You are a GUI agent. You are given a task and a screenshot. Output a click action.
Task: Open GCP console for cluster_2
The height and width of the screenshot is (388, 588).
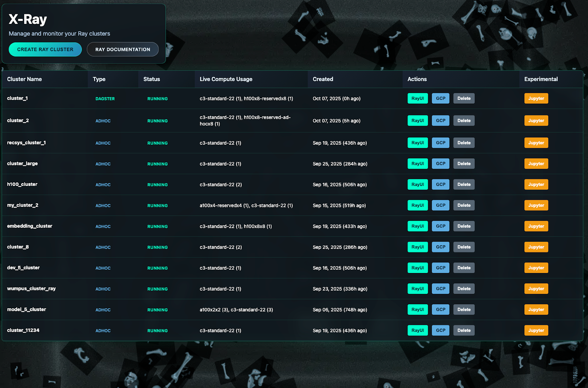point(440,121)
